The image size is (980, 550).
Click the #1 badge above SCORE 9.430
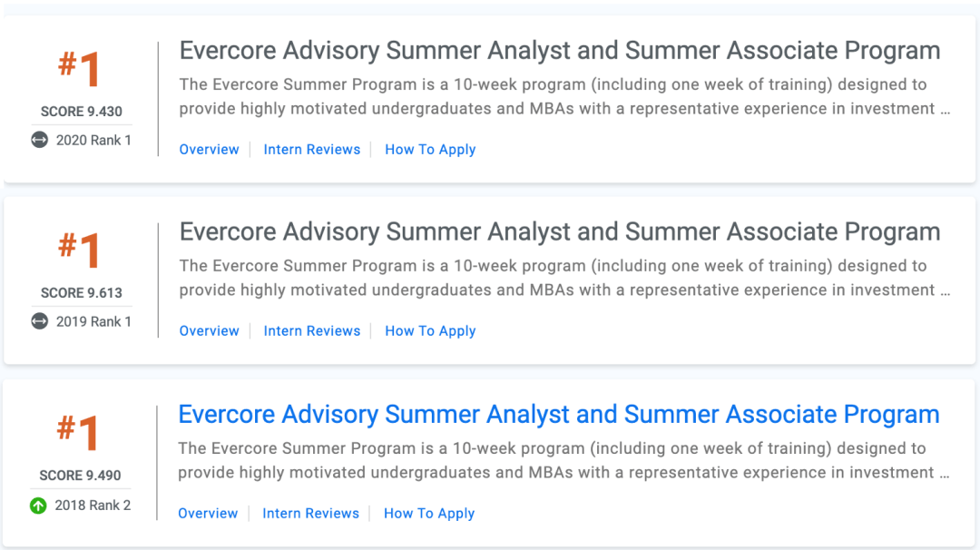[80, 69]
